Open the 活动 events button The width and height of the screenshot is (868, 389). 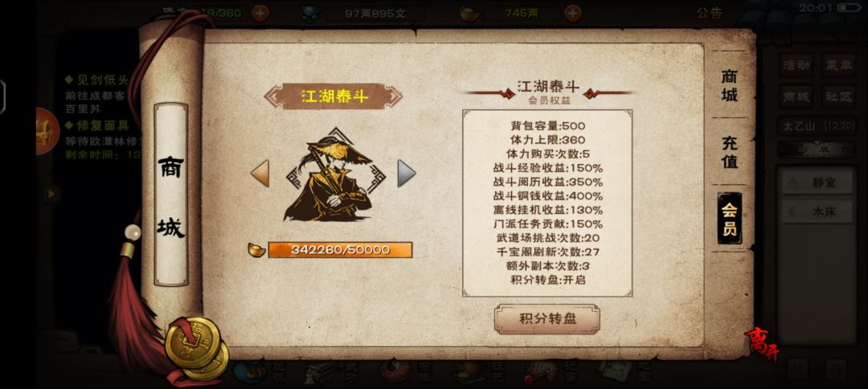(796, 65)
